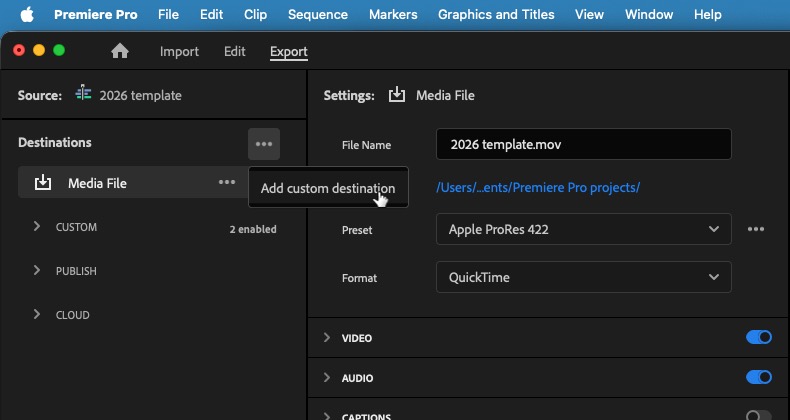Screen dimensions: 790x420
Task: Go to Home screen icon
Action: click(120, 51)
